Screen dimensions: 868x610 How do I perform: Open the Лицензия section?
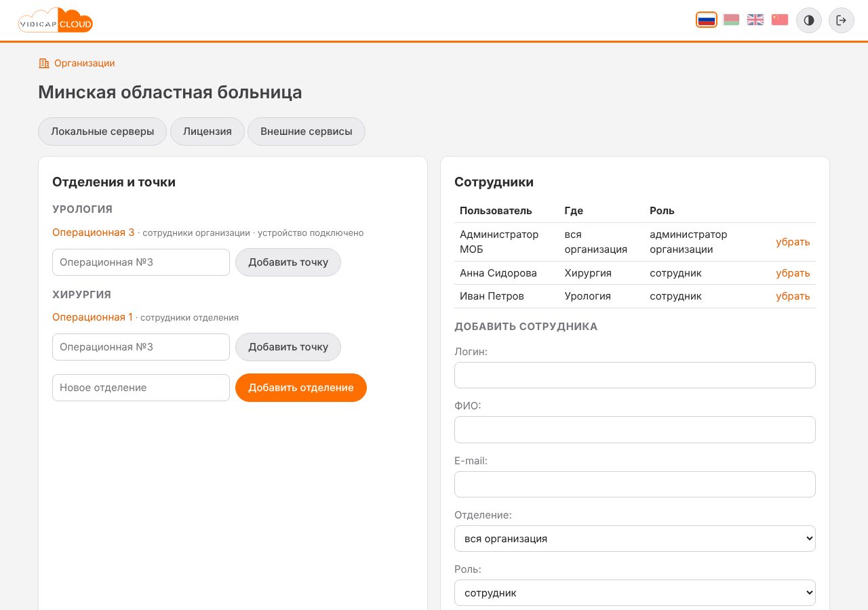[208, 131]
